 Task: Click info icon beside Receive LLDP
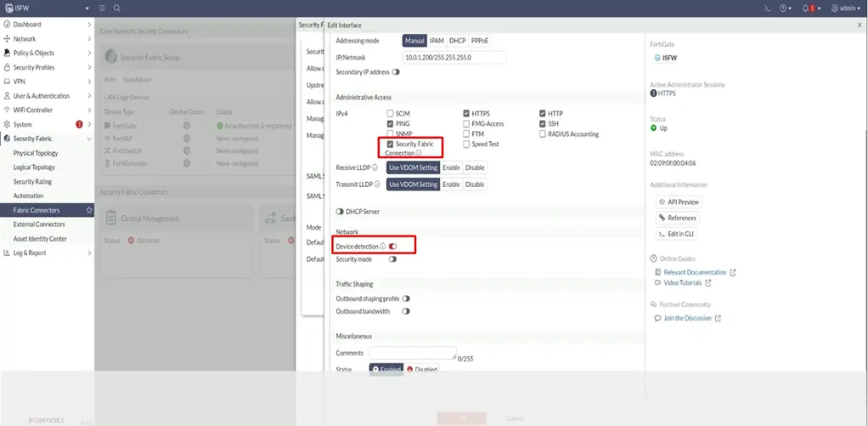pyautogui.click(x=375, y=168)
